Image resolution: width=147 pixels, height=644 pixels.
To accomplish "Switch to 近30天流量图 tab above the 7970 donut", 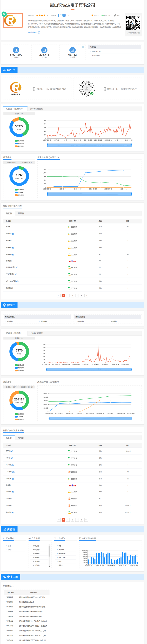I will [37, 333].
